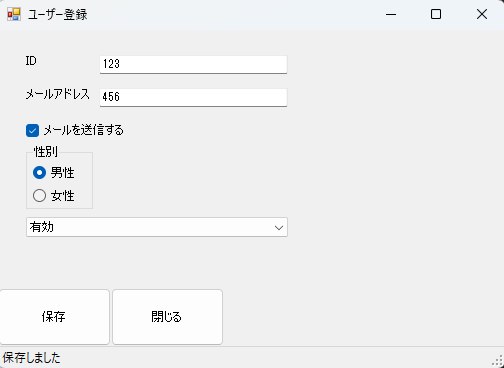Click the ID label
504x368 pixels.
pos(31,61)
